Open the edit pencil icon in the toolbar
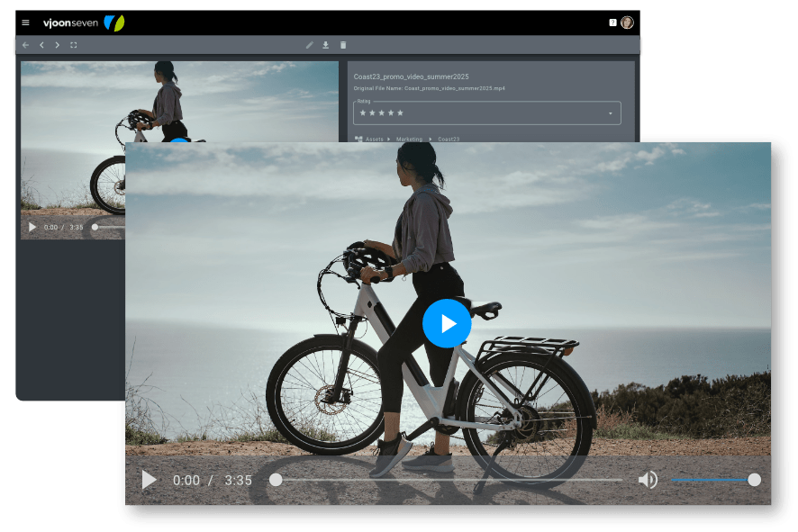This screenshot has width=798, height=532. click(309, 44)
